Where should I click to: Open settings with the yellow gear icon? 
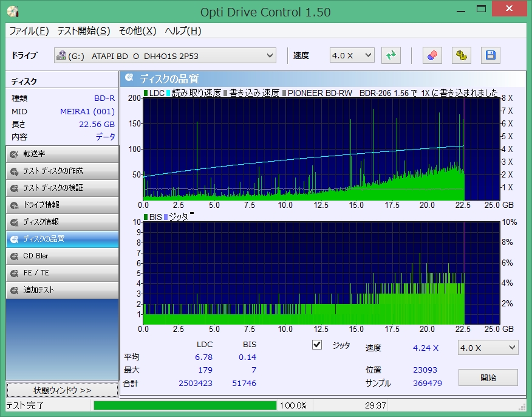point(462,55)
